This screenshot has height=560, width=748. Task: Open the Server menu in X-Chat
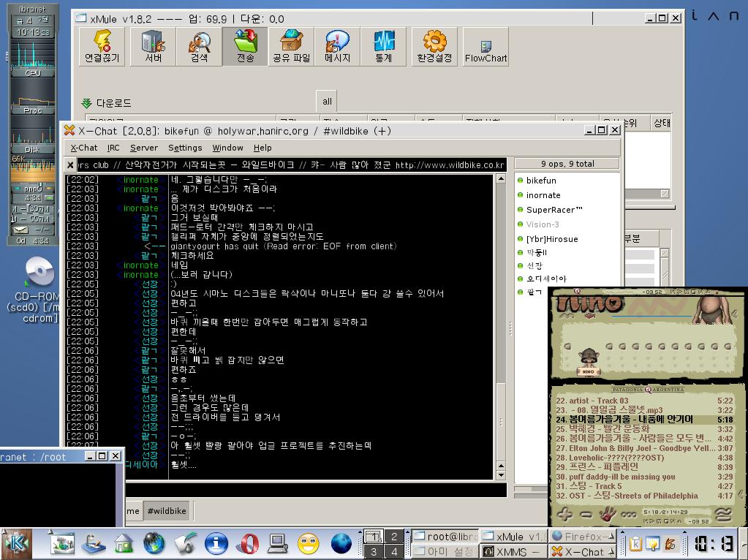[143, 148]
